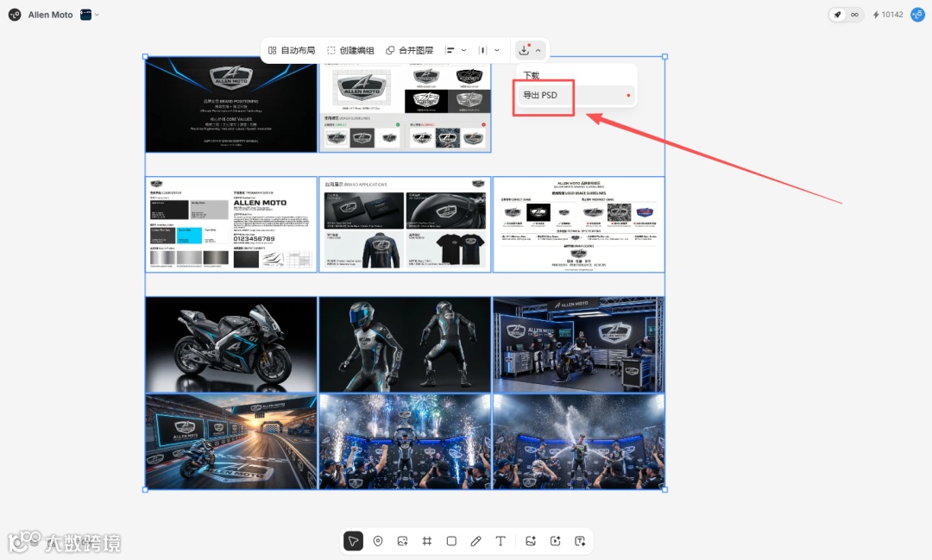Click the vertical distribute icon
932x560 pixels.
(x=482, y=51)
